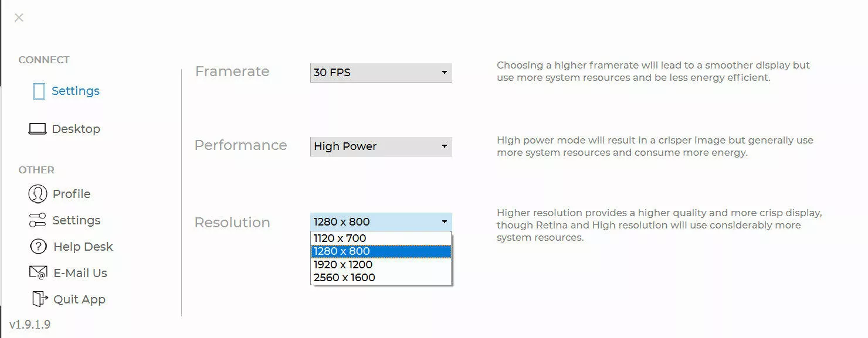
Task: Click the door Quit App icon
Action: (x=39, y=299)
